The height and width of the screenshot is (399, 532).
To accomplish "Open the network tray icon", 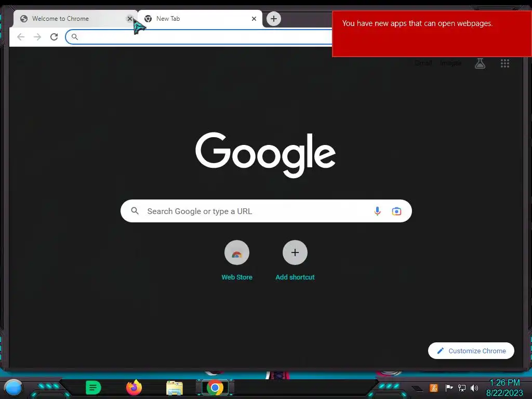I will tap(462, 388).
